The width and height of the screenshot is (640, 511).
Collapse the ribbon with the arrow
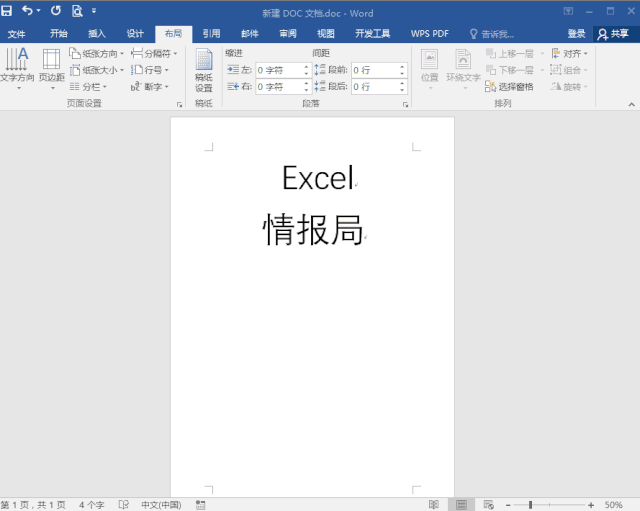[631, 104]
